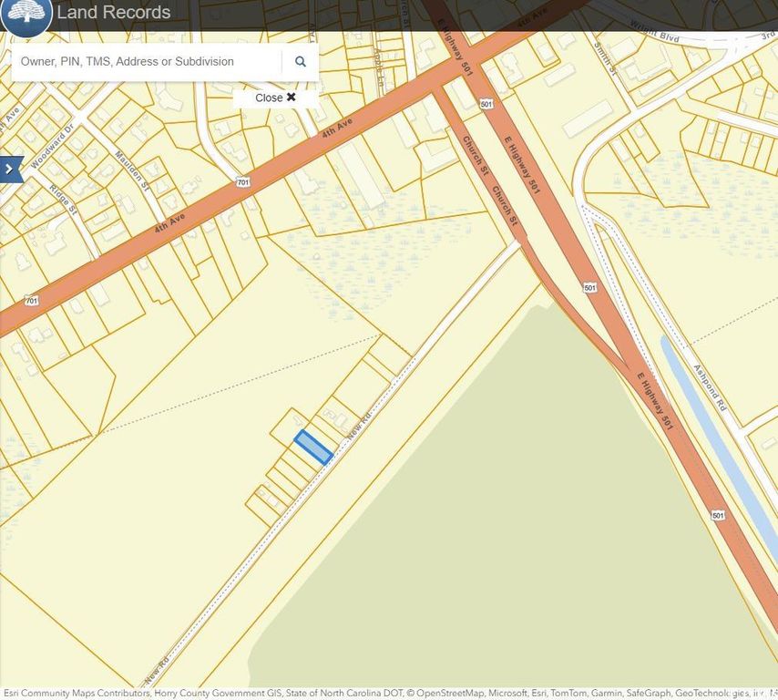Click the Esri Community Maps Contributors attribution
The height and width of the screenshot is (700, 778).
[75, 694]
